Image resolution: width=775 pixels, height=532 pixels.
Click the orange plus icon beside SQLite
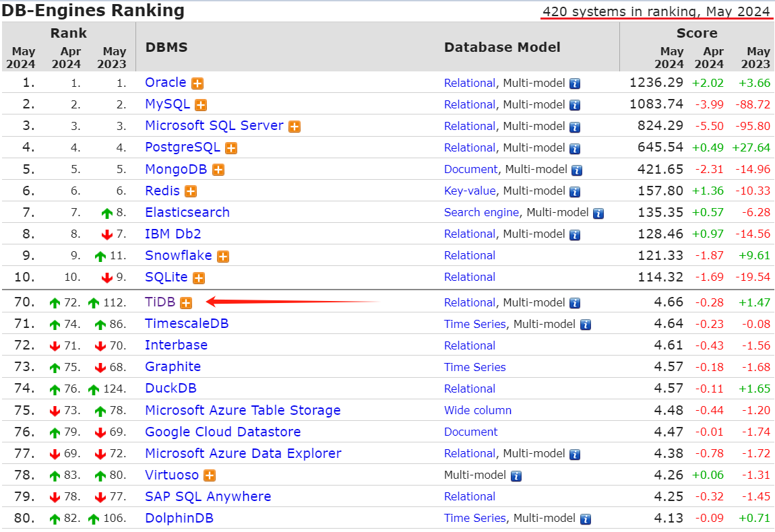[x=199, y=278]
